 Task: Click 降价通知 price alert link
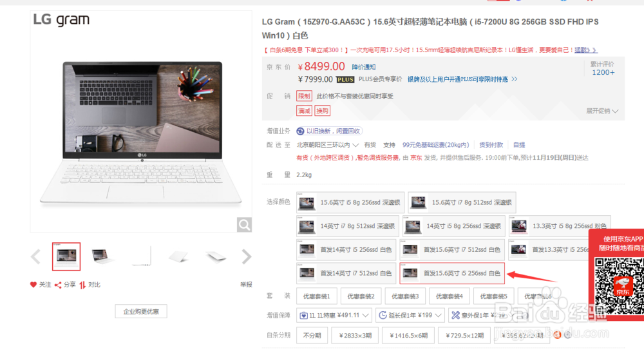pos(363,67)
